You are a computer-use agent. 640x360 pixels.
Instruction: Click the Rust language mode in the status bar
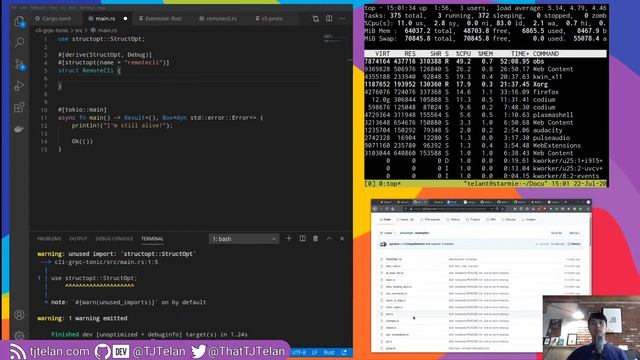point(329,352)
